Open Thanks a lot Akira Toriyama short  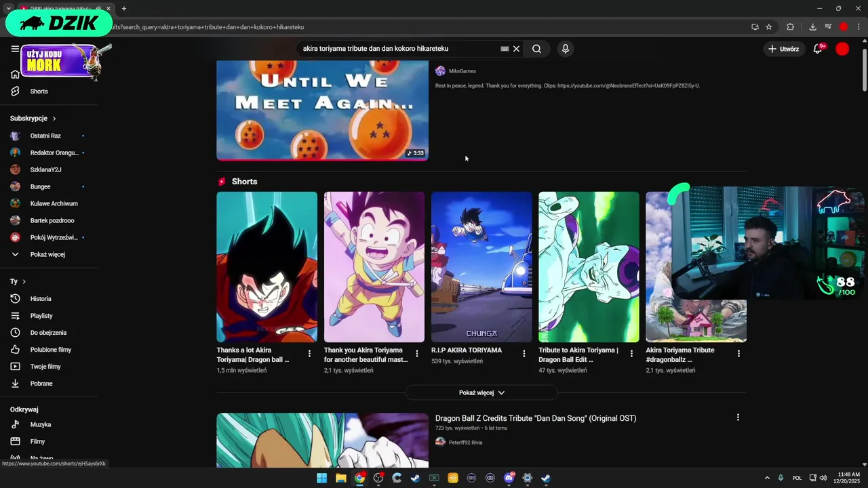[267, 267]
